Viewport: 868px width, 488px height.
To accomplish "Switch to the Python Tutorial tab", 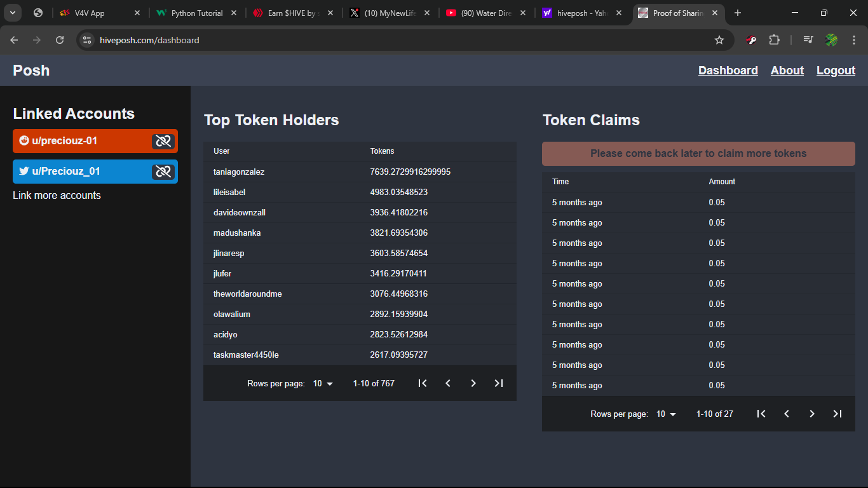I will 197,13.
